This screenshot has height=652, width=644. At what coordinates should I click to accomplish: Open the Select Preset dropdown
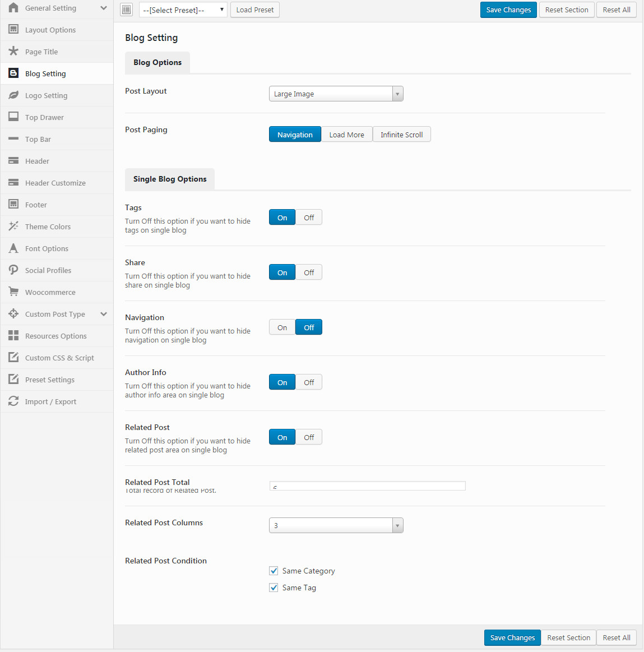(x=183, y=10)
